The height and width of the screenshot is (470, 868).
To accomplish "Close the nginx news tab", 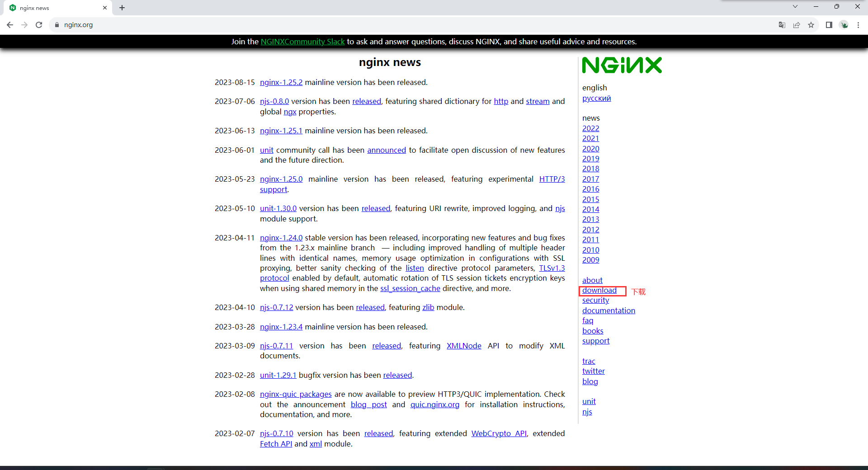I will pyautogui.click(x=105, y=8).
